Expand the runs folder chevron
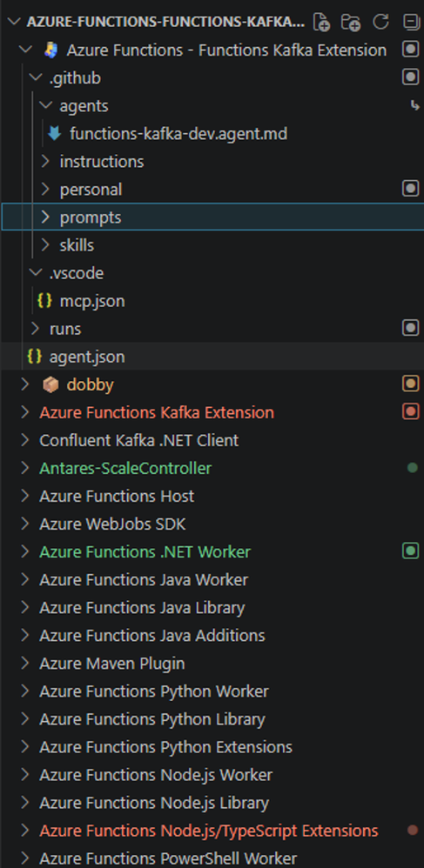This screenshot has width=424, height=868. (36, 328)
